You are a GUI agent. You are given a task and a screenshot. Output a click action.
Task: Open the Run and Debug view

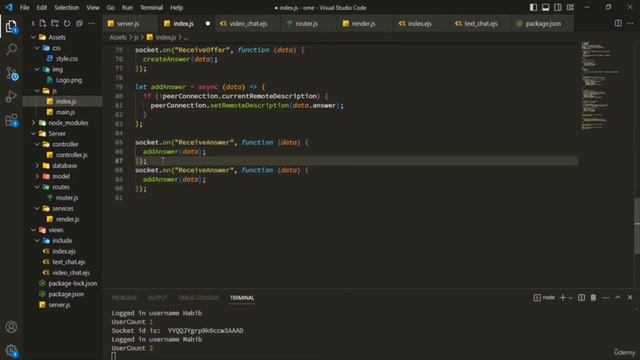[x=11, y=97]
